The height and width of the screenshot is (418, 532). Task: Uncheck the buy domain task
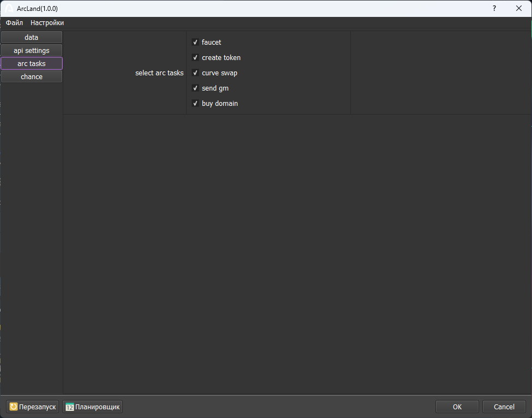point(195,104)
